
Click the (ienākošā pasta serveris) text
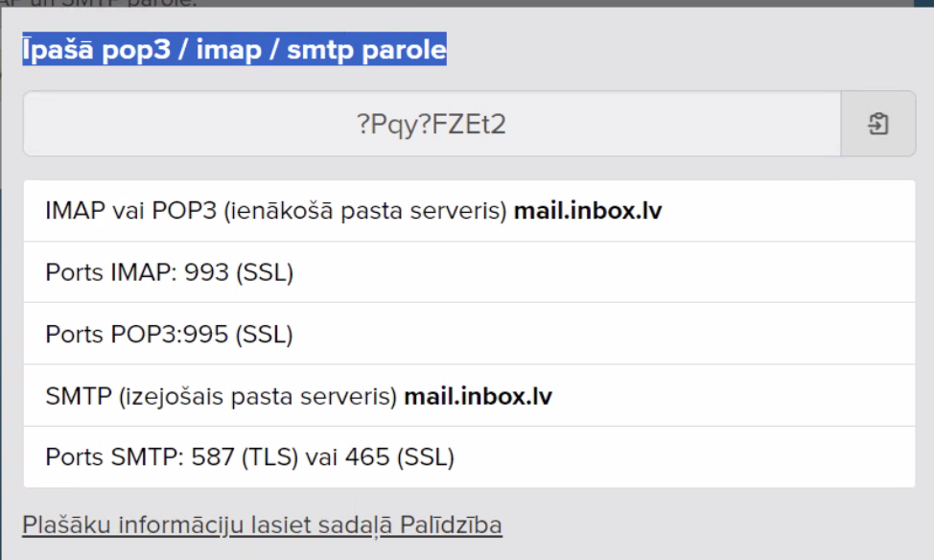[364, 211]
